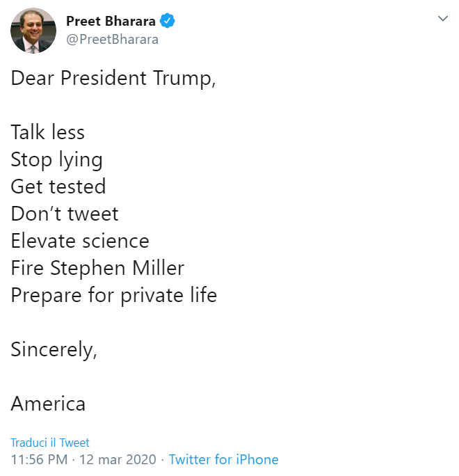Click the 'America' signature text
The width and height of the screenshot is (459, 476).
(x=48, y=404)
